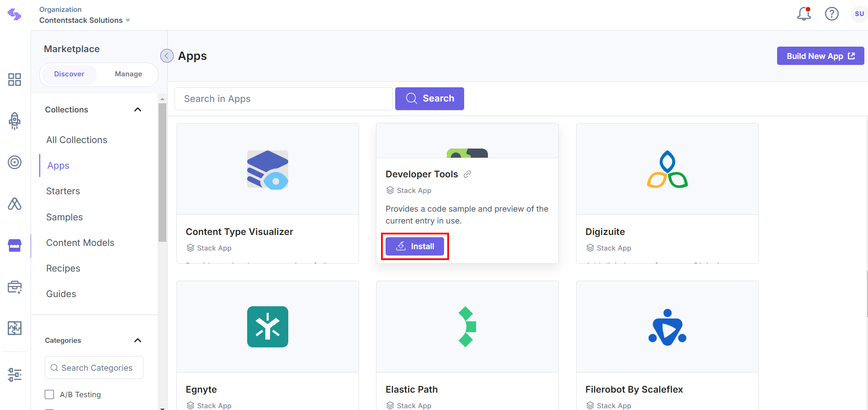Open the briefcase icon in left sidebar

click(x=15, y=287)
